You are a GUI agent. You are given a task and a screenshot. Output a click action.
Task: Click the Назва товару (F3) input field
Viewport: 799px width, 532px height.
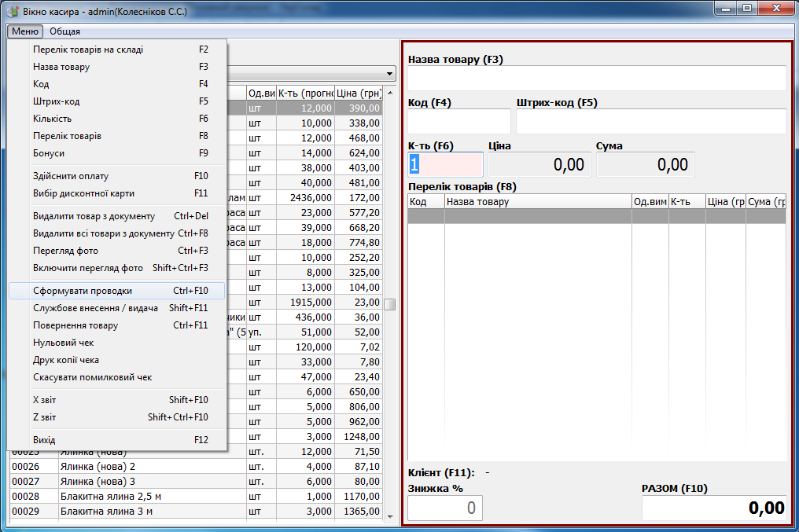pos(597,79)
